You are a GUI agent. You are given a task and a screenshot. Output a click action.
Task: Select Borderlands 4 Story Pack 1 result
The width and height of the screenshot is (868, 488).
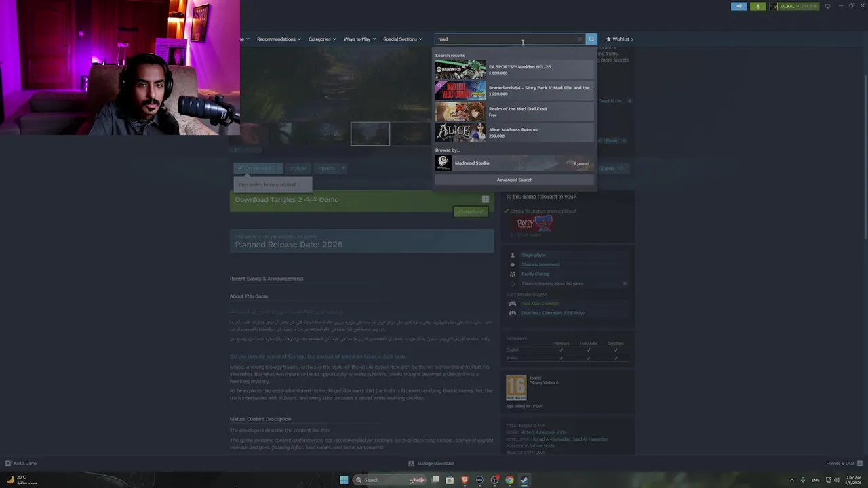pos(514,90)
